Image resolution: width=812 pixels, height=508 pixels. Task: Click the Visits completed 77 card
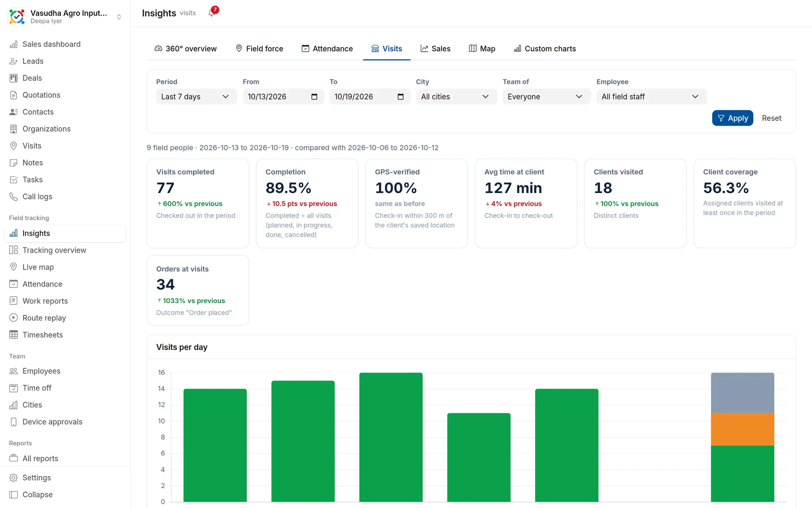click(198, 204)
